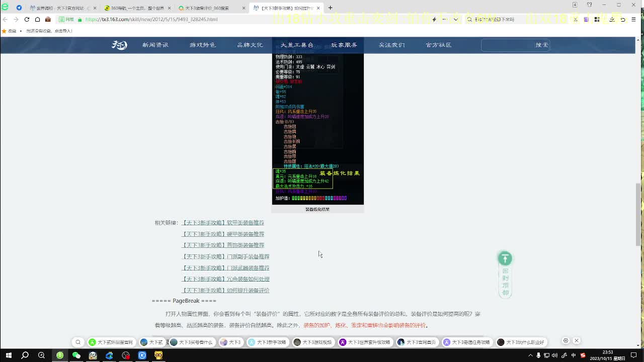This screenshot has width=644, height=362.
Task: Toggle the 收藏 favorites bar item
Action: [11, 31]
